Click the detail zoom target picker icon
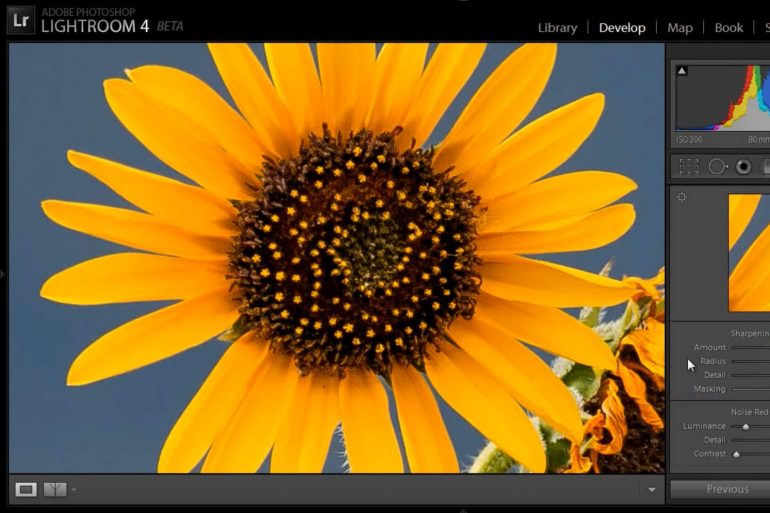The image size is (770, 513). click(x=682, y=197)
